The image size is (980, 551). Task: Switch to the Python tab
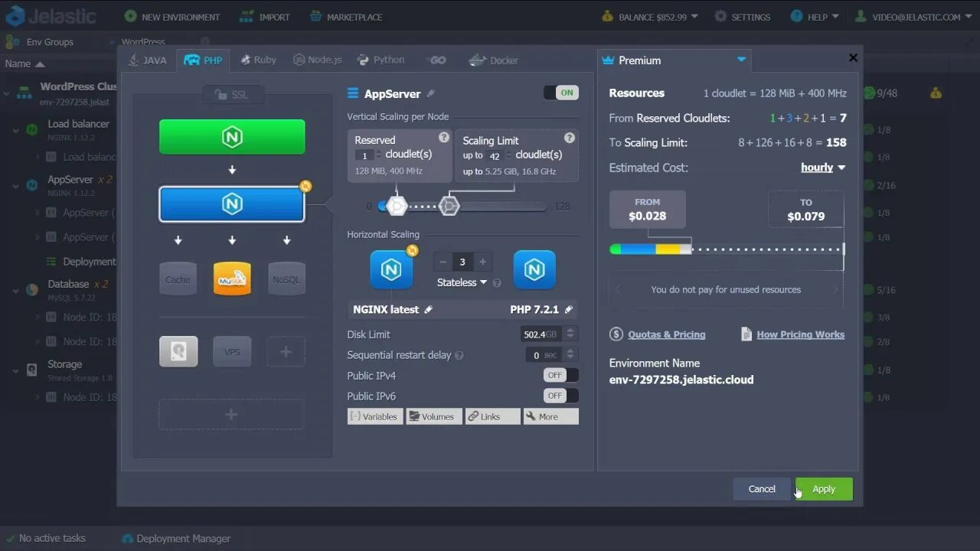click(x=381, y=60)
